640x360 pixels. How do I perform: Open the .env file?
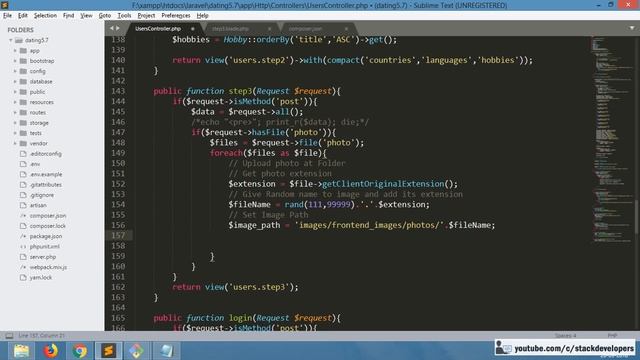[x=35, y=164]
